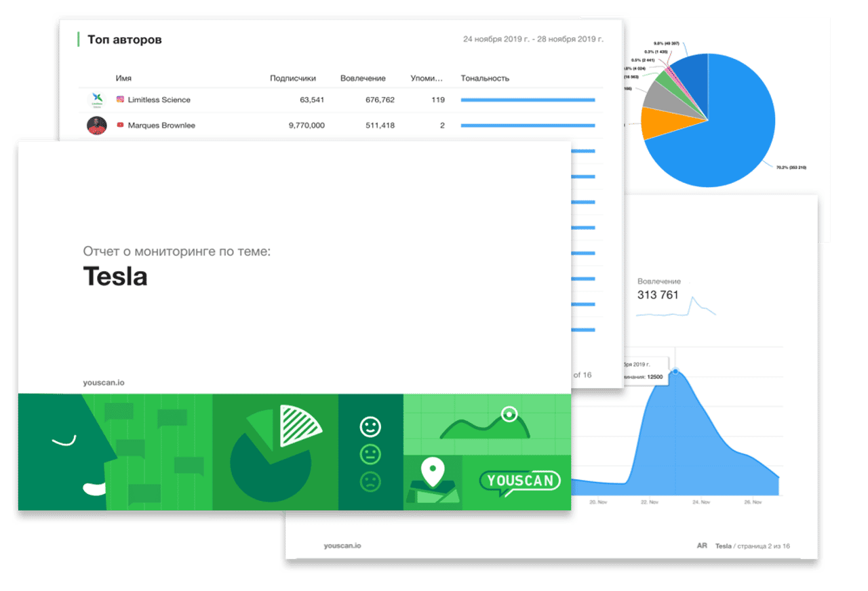
Task: Click the Tesla report title
Action: [x=115, y=275]
